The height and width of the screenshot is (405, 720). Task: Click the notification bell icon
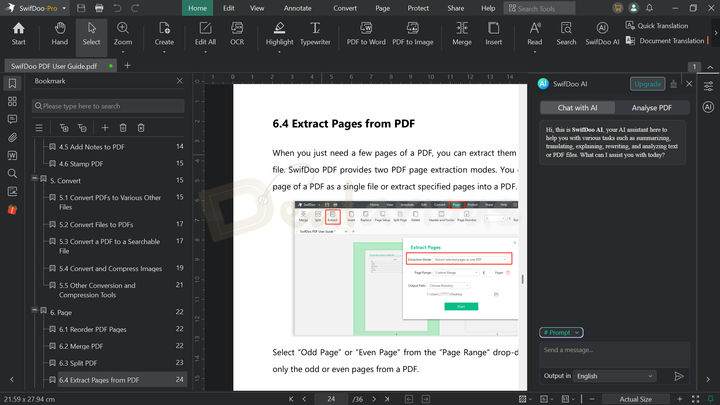pyautogui.click(x=649, y=8)
